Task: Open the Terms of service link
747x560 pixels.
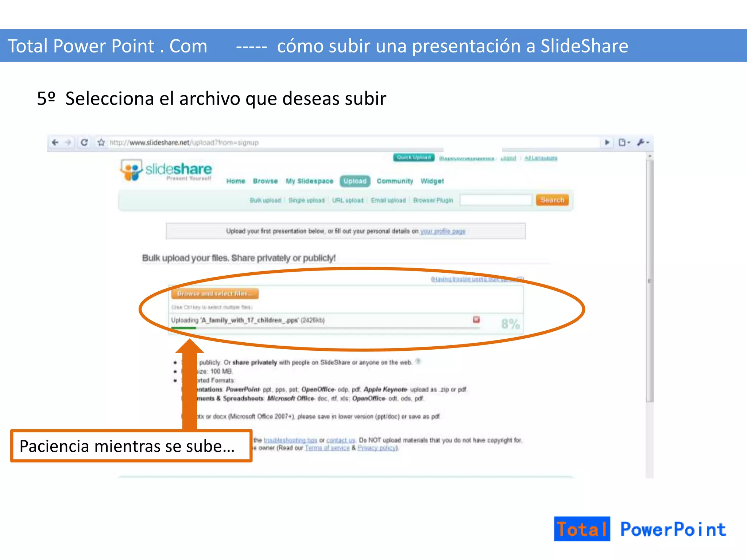Action: (x=327, y=448)
